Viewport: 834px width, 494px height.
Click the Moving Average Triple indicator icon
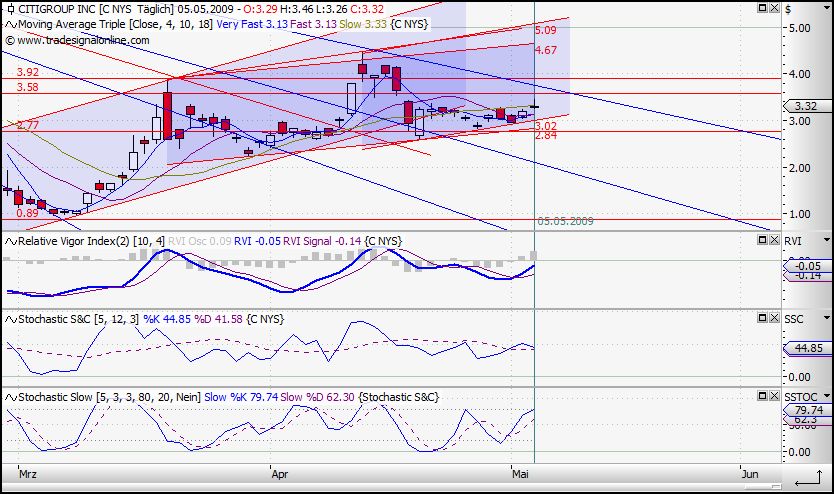11,24
